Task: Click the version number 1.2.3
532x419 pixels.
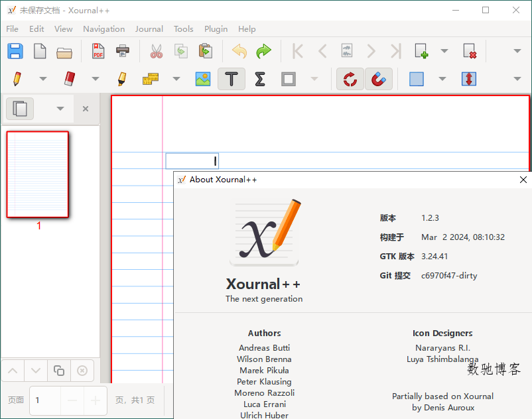Action: [x=430, y=218]
